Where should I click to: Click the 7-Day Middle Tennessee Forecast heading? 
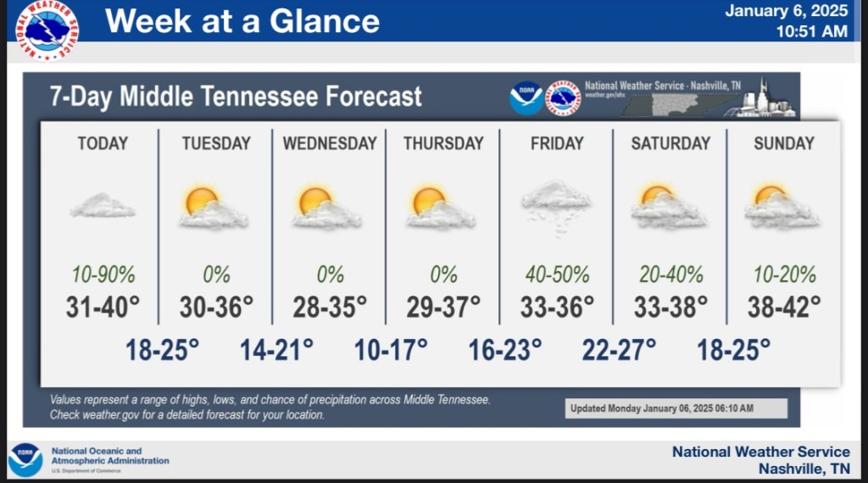(x=236, y=96)
